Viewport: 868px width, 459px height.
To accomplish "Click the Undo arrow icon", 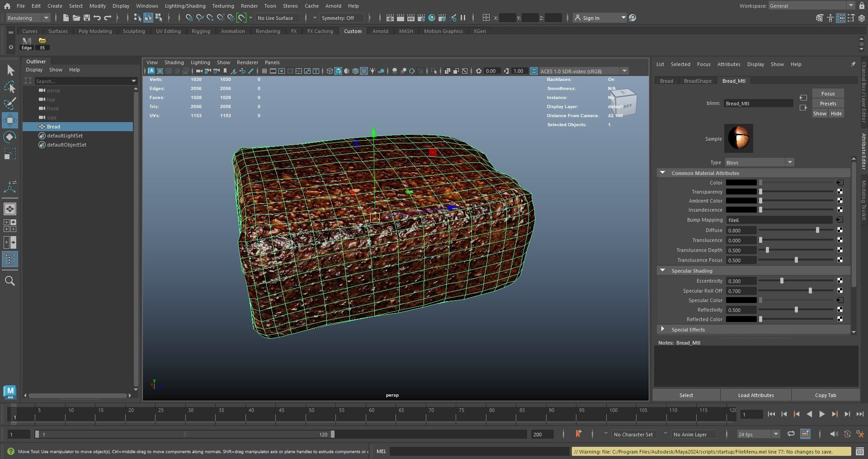I will pyautogui.click(x=97, y=18).
